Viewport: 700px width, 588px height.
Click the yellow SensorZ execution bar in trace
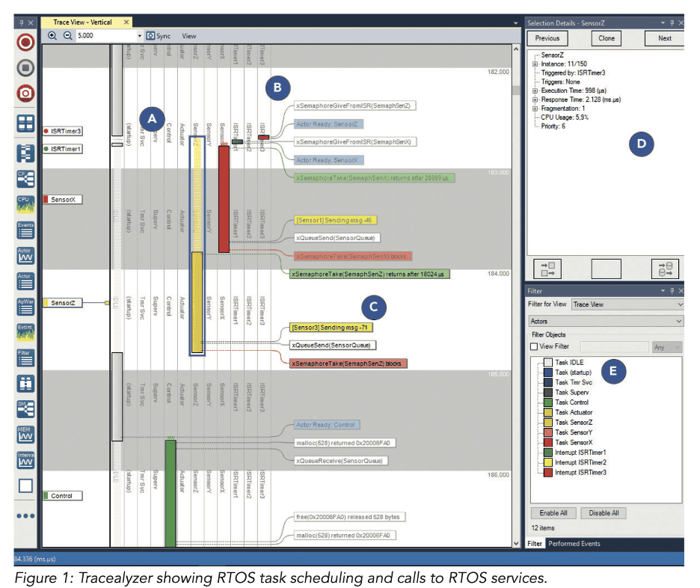(197, 302)
